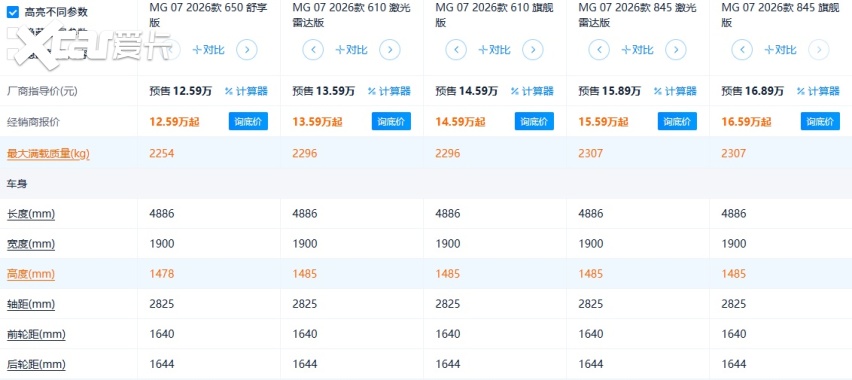Open 计算器 next to 预售 15.89万
The image size is (852, 380).
point(675,91)
